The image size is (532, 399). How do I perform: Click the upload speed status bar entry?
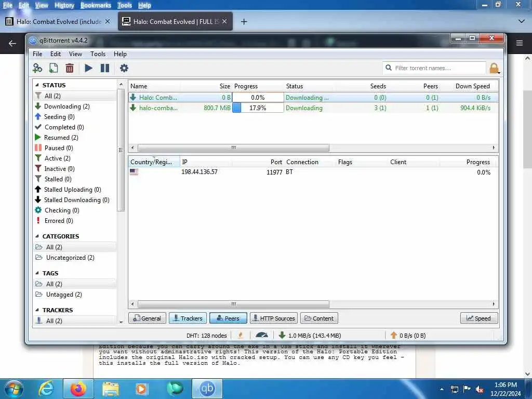pos(408,336)
